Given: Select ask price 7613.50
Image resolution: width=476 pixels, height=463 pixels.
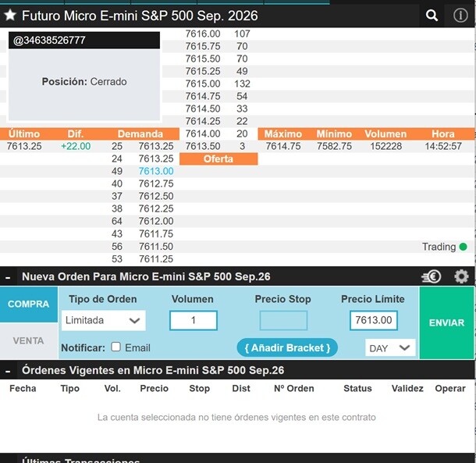Looking at the screenshot, I should (x=203, y=146).
